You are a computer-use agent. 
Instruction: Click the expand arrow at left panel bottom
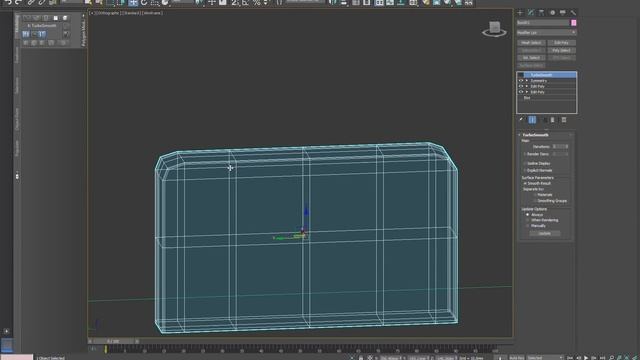pos(7,331)
